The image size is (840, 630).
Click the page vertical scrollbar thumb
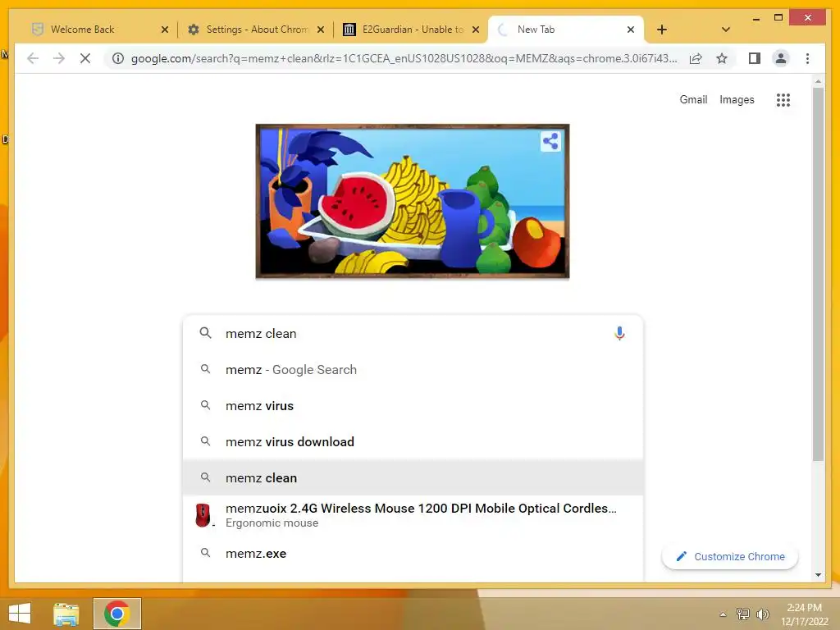[818, 274]
